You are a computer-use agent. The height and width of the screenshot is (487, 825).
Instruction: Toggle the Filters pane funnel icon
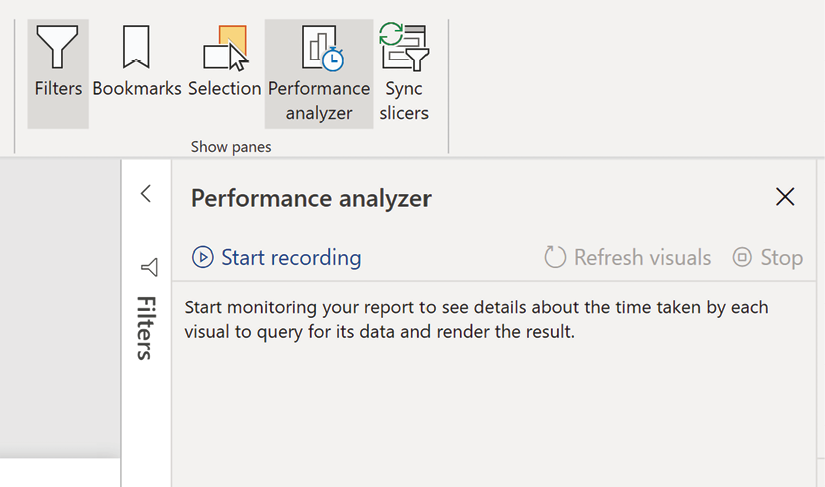[57, 47]
